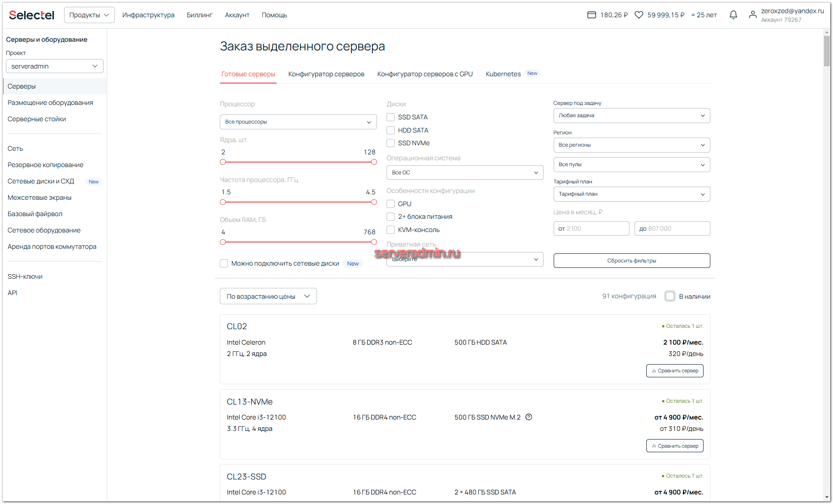Expand the serveradmin project selector
The image size is (833, 504).
point(55,66)
